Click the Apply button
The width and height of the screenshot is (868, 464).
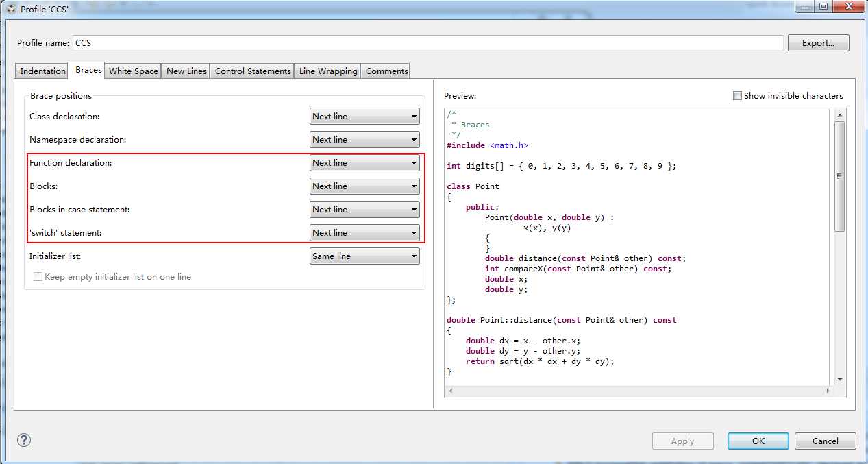[x=682, y=441]
